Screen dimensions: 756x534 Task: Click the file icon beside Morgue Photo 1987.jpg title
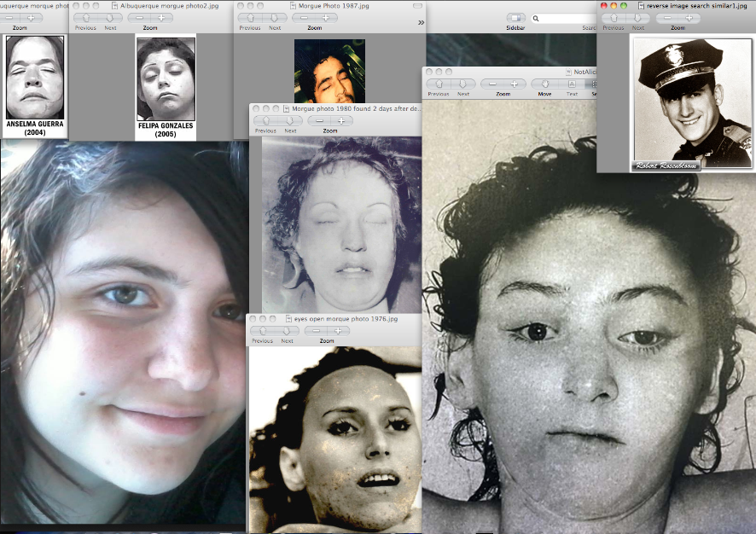point(293,6)
